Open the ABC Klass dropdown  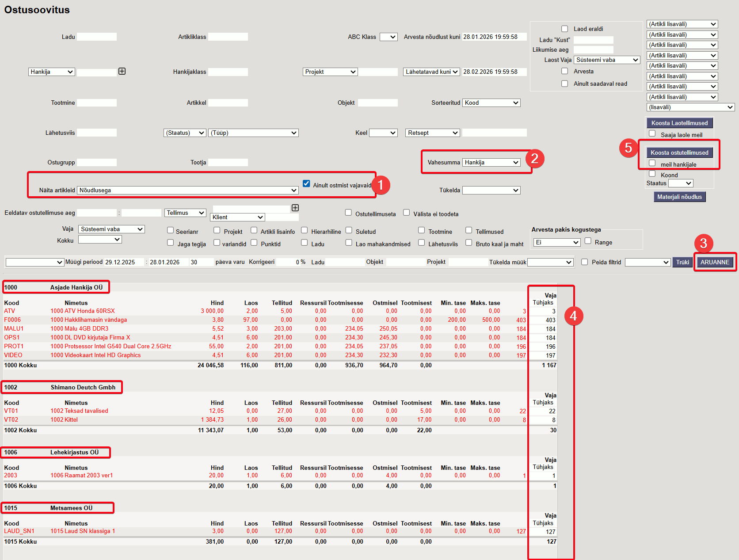(x=389, y=37)
